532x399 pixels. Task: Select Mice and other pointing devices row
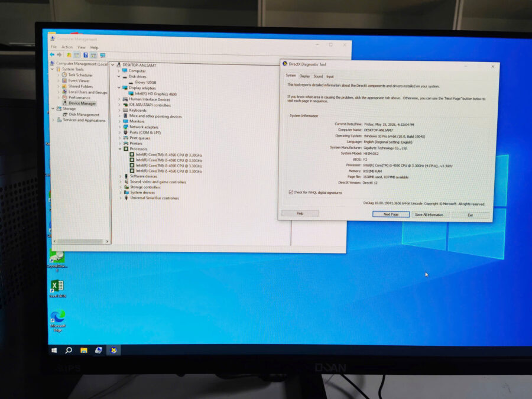[152, 116]
